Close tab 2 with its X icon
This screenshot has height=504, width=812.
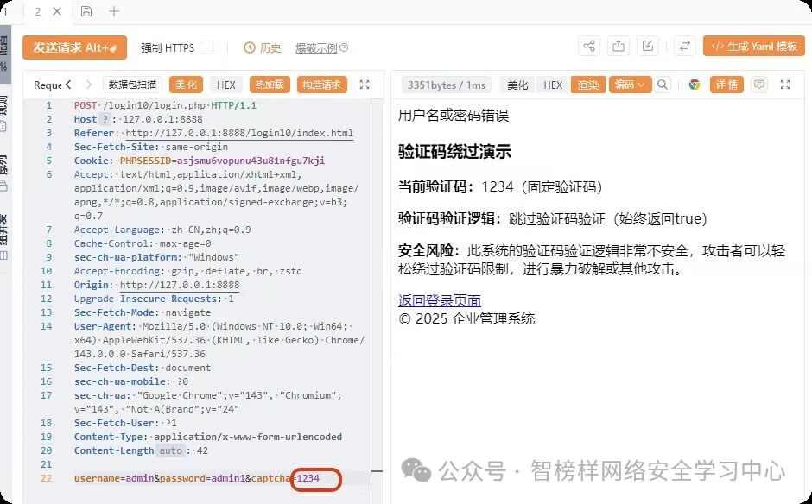pos(57,11)
